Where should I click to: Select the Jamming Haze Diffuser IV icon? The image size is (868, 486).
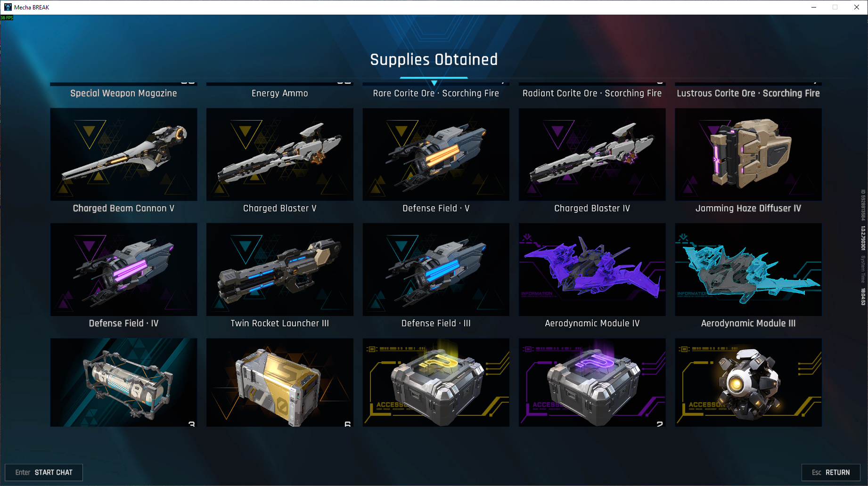click(x=748, y=154)
